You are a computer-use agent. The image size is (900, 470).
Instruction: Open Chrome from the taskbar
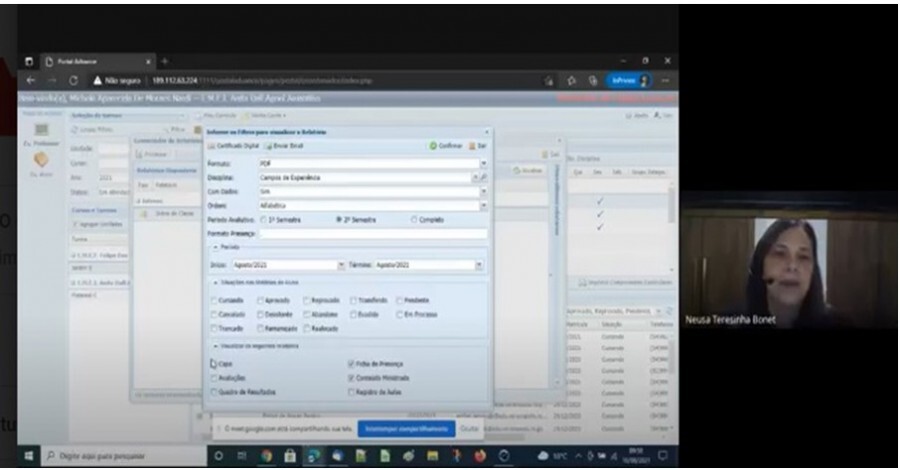268,455
